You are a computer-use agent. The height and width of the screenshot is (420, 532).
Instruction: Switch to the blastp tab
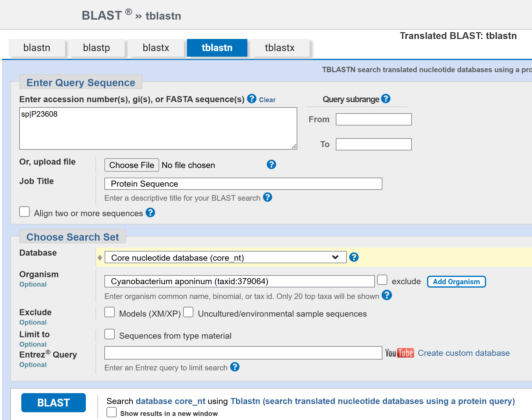click(96, 48)
